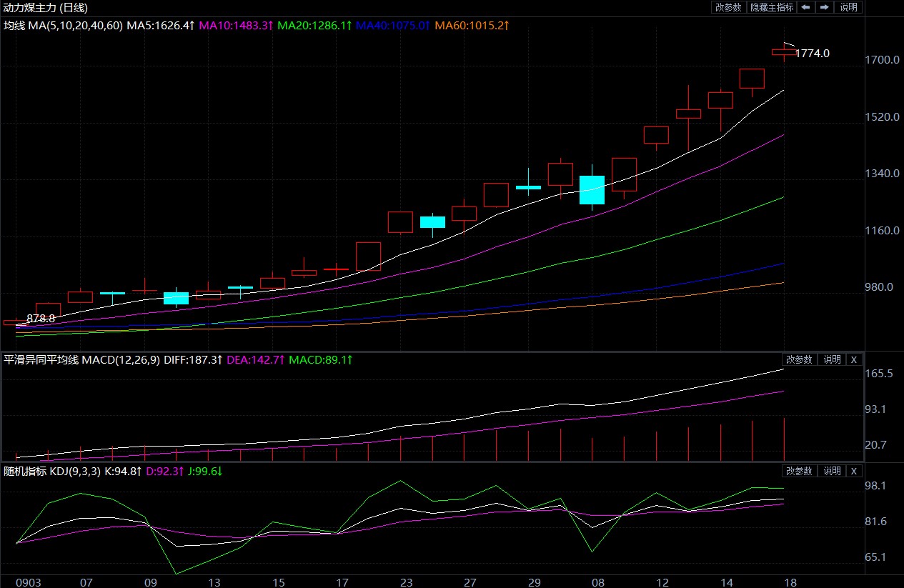Select the 08 date on time axis
This screenshot has height=588, width=904.
pyautogui.click(x=598, y=582)
